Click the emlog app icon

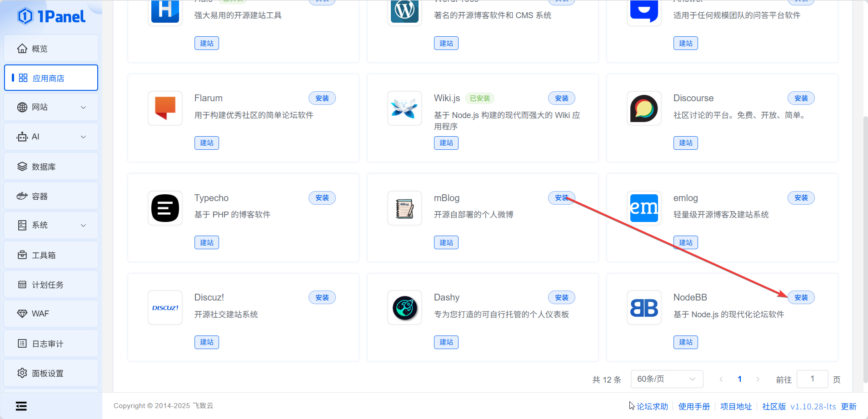pos(644,208)
